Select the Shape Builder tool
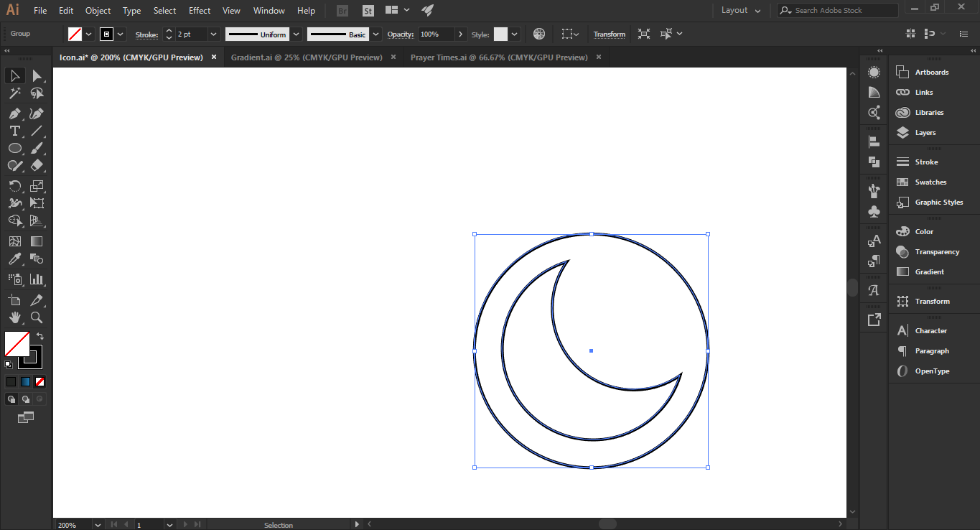980x530 pixels. (14, 220)
